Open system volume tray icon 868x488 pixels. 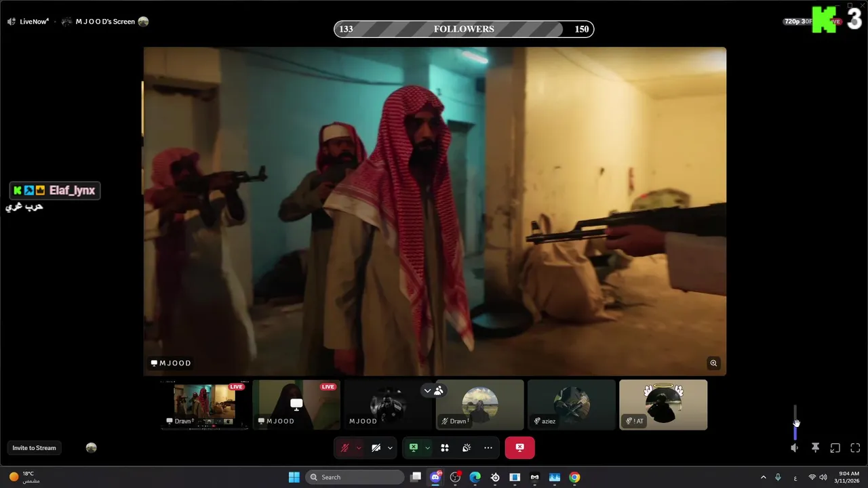click(x=823, y=477)
